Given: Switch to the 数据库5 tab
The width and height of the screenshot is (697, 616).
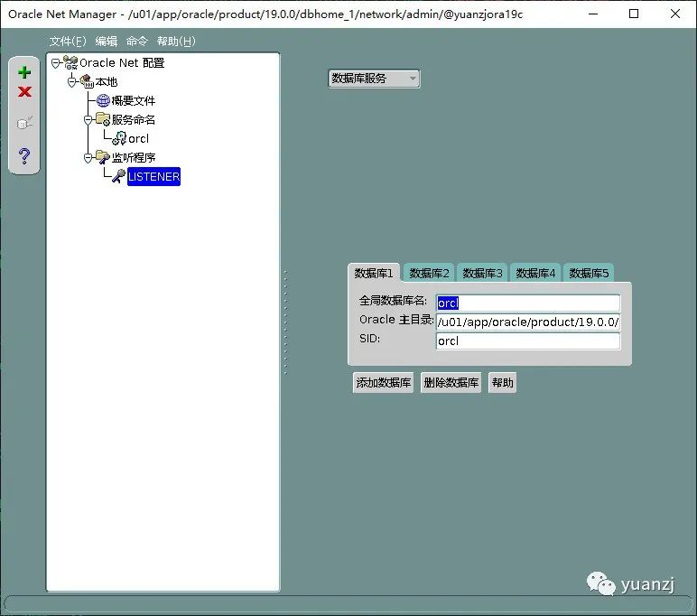Looking at the screenshot, I should (x=589, y=273).
